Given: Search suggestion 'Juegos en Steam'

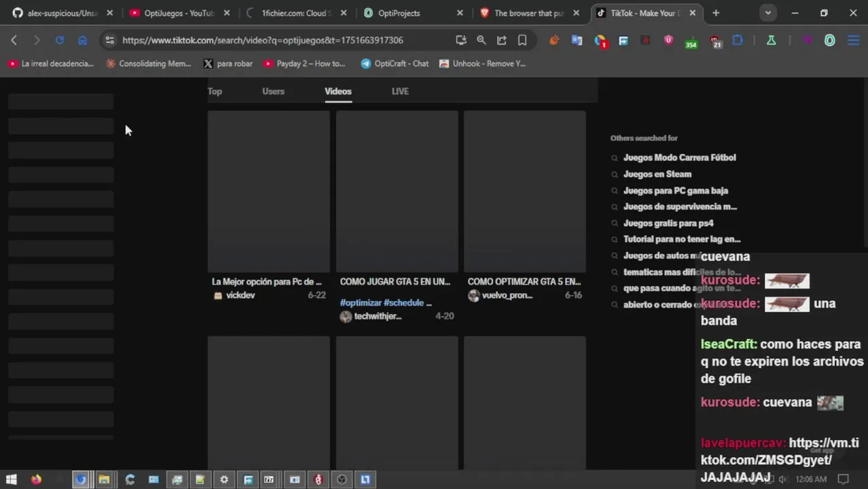Looking at the screenshot, I should pyautogui.click(x=657, y=174).
